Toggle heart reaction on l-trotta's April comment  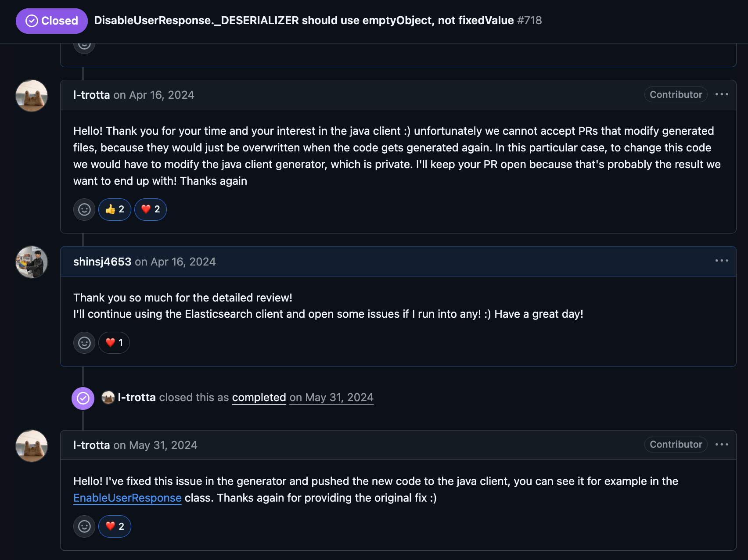coord(151,209)
